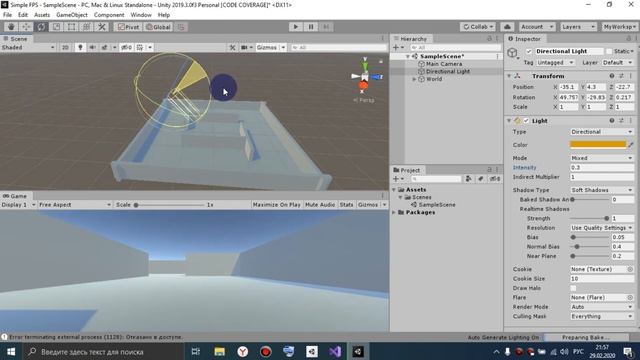
Task: Click the Intensity input field
Action: 602,167
